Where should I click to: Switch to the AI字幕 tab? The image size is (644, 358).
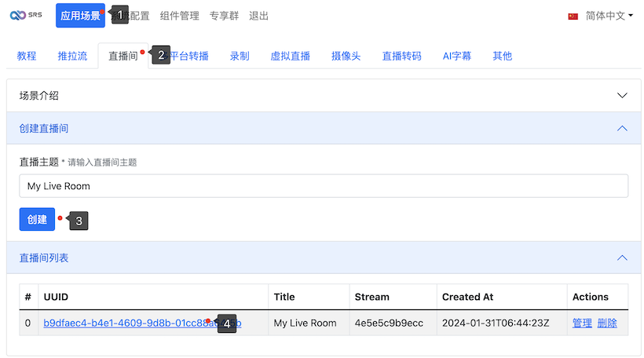456,56
